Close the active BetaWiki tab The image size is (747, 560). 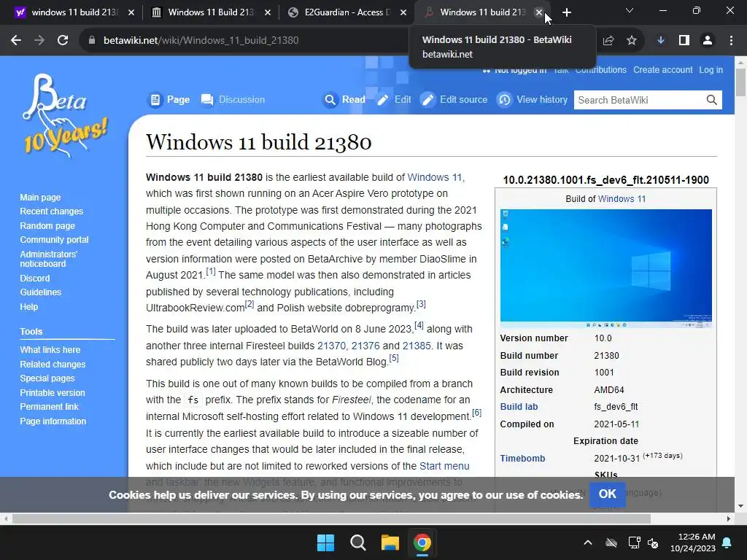pyautogui.click(x=539, y=12)
